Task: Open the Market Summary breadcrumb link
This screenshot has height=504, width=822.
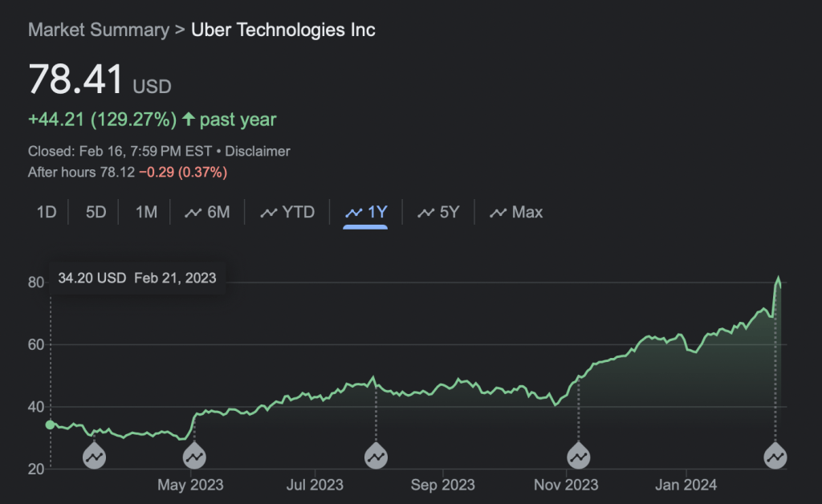Action: [x=98, y=30]
